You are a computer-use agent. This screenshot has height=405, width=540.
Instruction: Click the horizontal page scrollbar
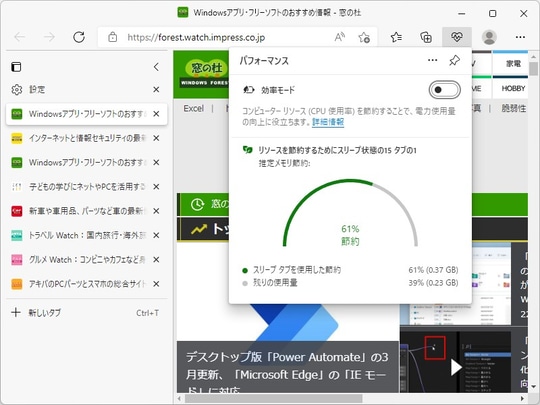pos(274,398)
